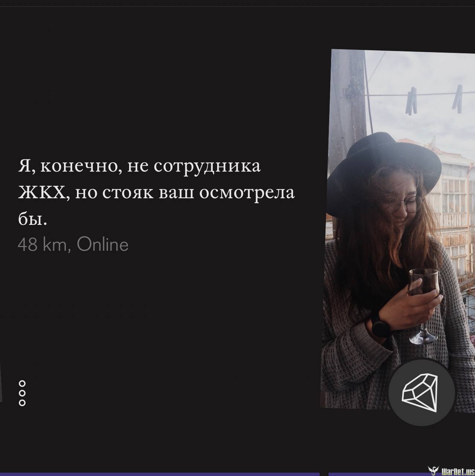Click the '48 km, Online' status text
The image size is (475, 476).
tap(73, 245)
